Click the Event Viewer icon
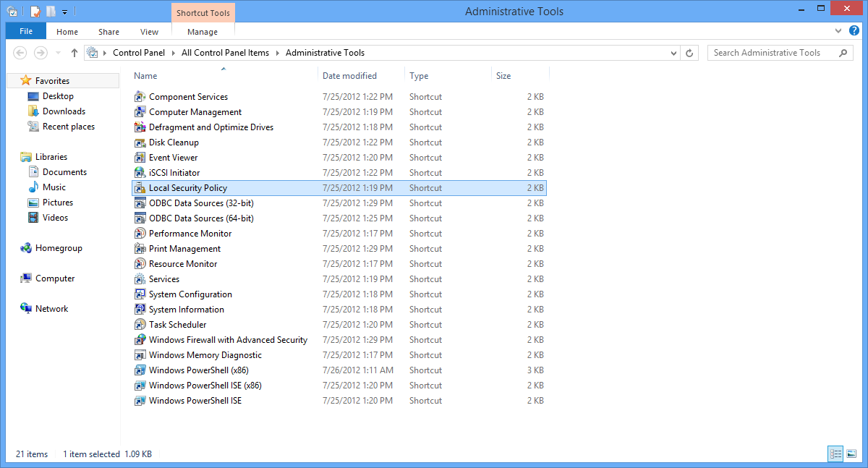 click(x=140, y=158)
